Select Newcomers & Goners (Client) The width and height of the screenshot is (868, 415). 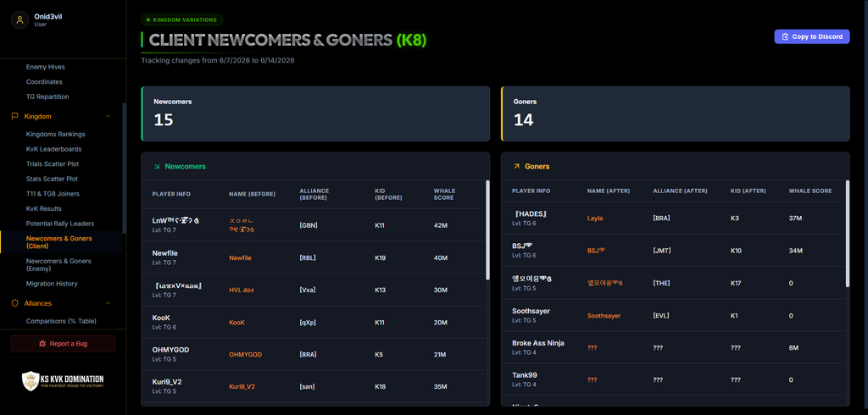[x=59, y=242]
